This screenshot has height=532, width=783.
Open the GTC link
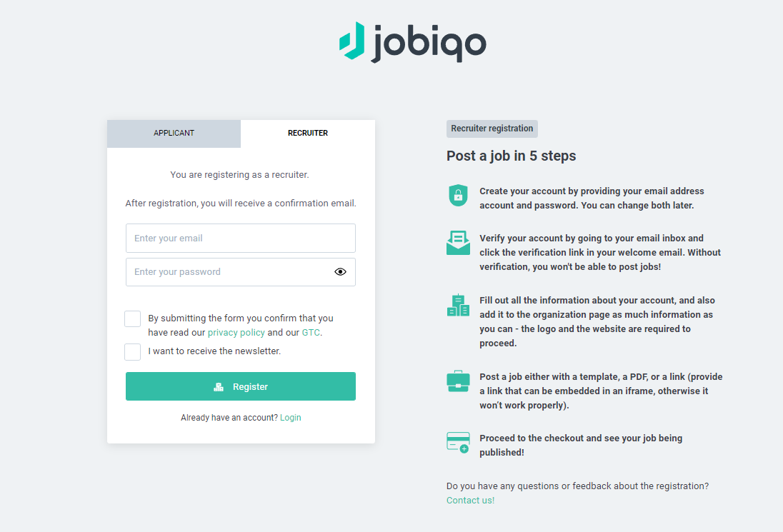click(311, 332)
